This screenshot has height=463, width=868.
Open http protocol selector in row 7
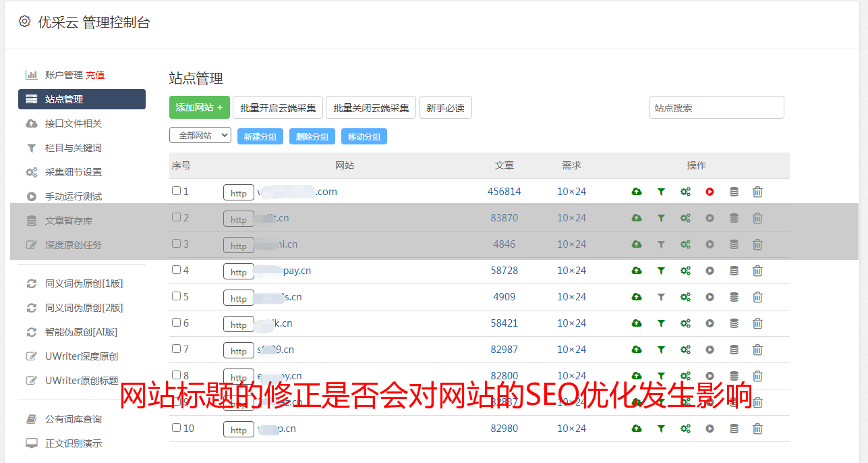tap(239, 351)
